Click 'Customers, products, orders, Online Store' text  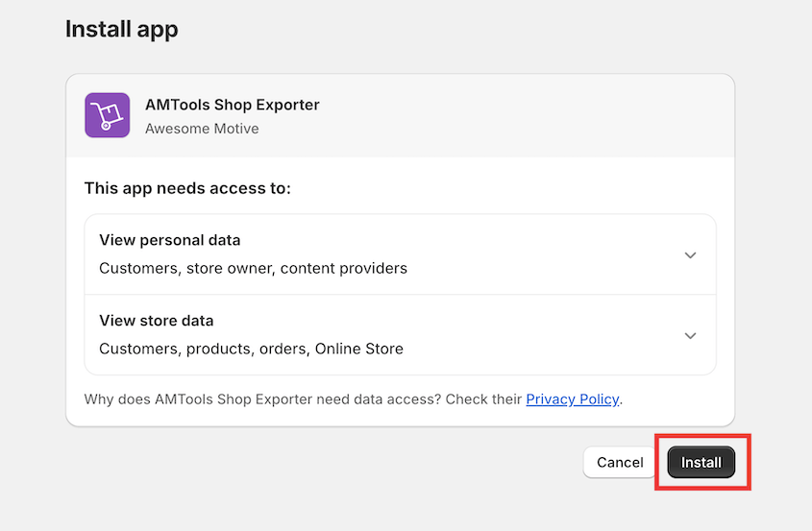click(x=251, y=349)
